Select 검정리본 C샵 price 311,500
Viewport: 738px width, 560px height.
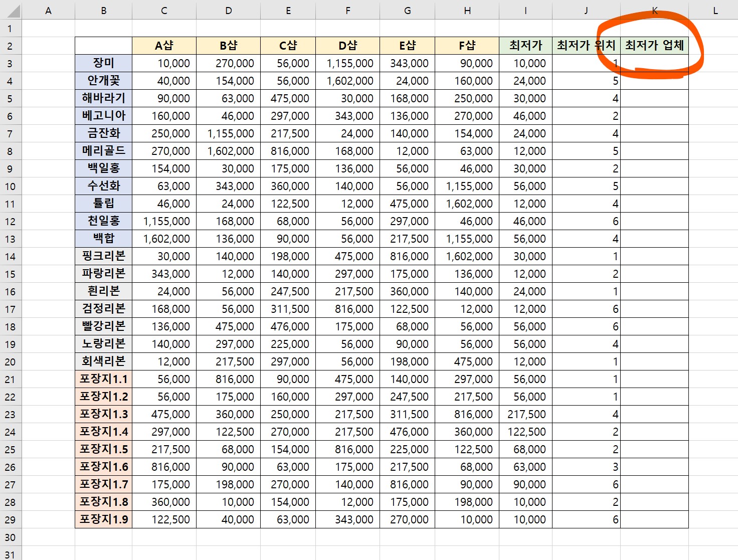tap(288, 309)
